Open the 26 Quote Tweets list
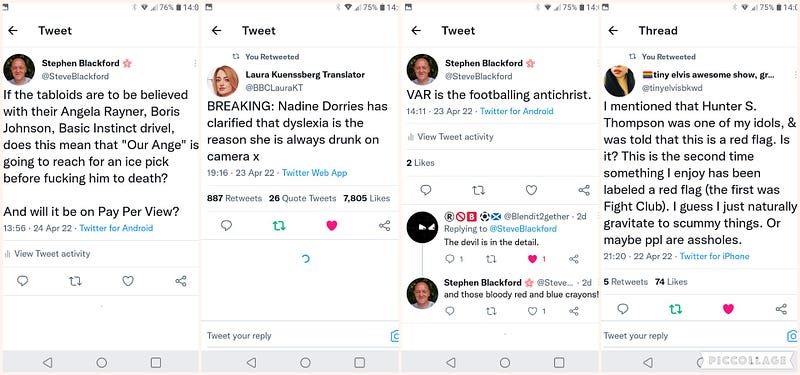The height and width of the screenshot is (375, 800). 303,198
